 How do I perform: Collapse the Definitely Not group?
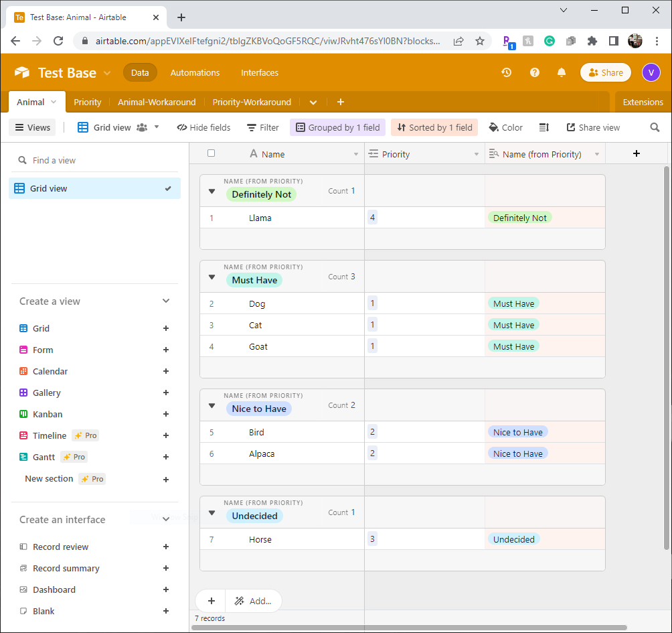(212, 192)
